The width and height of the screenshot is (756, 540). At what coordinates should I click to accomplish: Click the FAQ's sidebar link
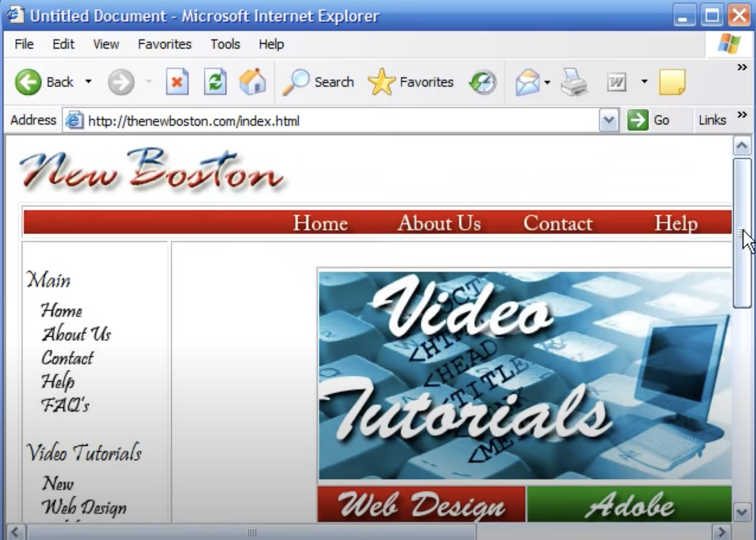(65, 405)
